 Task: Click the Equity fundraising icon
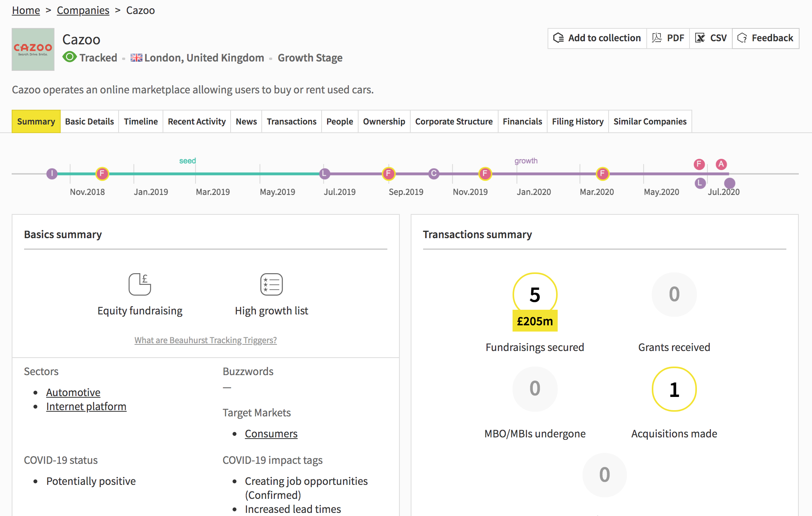(140, 284)
